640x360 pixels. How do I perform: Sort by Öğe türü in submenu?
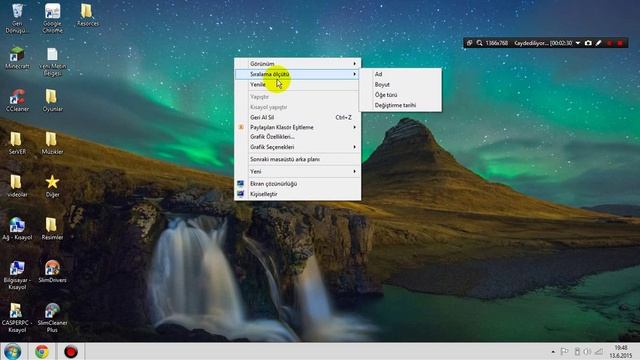tap(400, 95)
